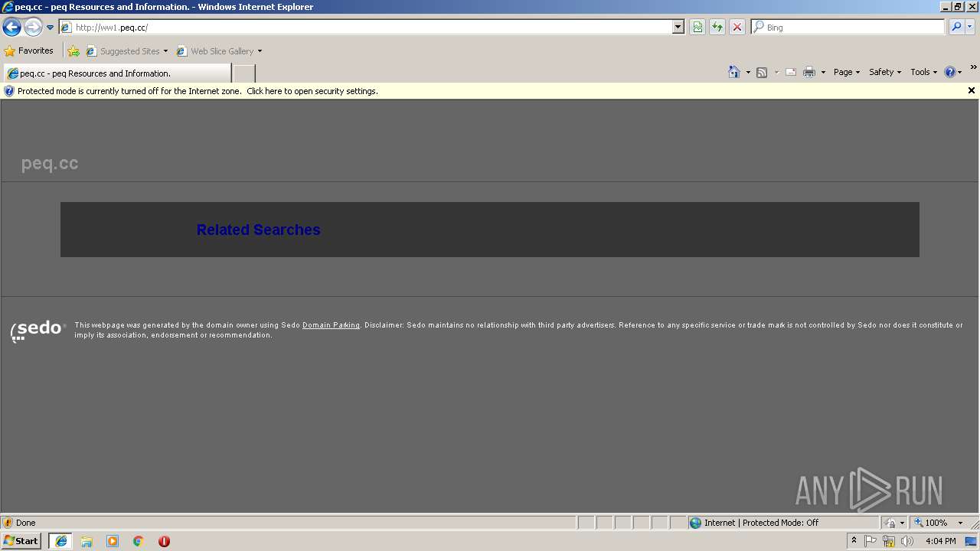Click the Show desktop button
Viewport: 980px width, 551px height.
click(972, 541)
